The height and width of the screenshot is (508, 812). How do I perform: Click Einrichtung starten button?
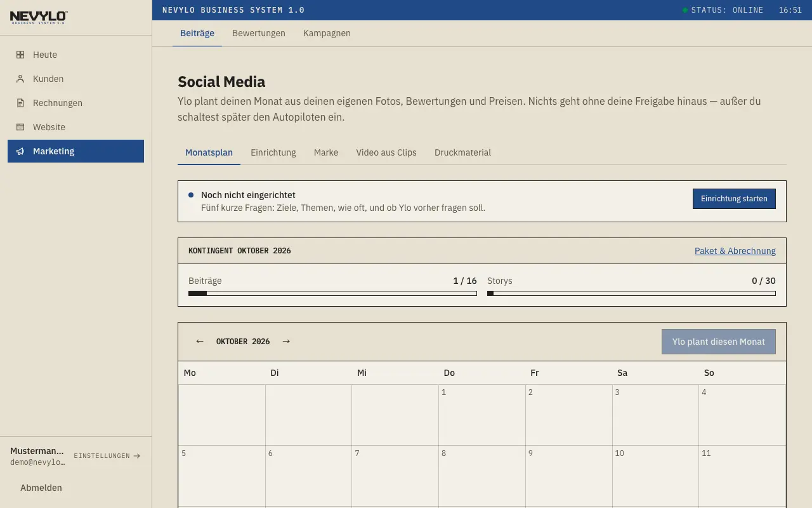click(x=734, y=199)
